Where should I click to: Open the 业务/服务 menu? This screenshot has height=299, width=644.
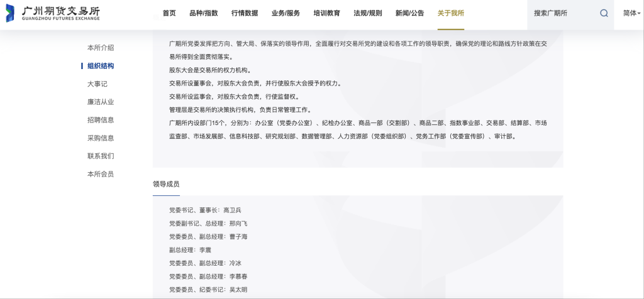286,13
